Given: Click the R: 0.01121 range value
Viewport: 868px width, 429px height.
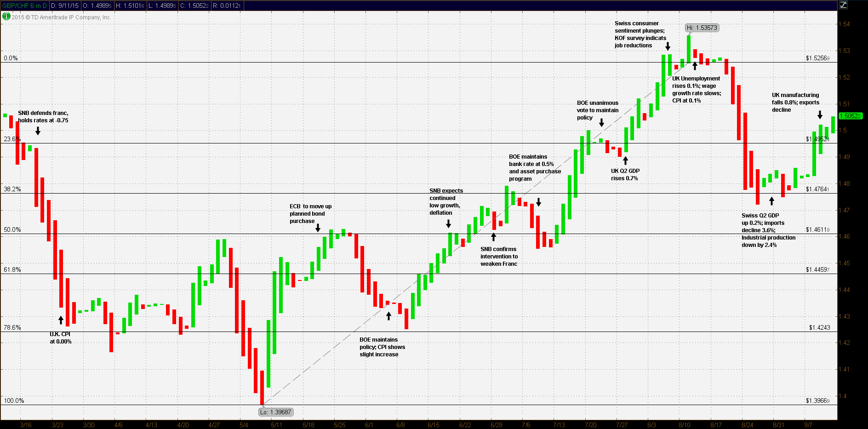Looking at the screenshot, I should tap(227, 6).
